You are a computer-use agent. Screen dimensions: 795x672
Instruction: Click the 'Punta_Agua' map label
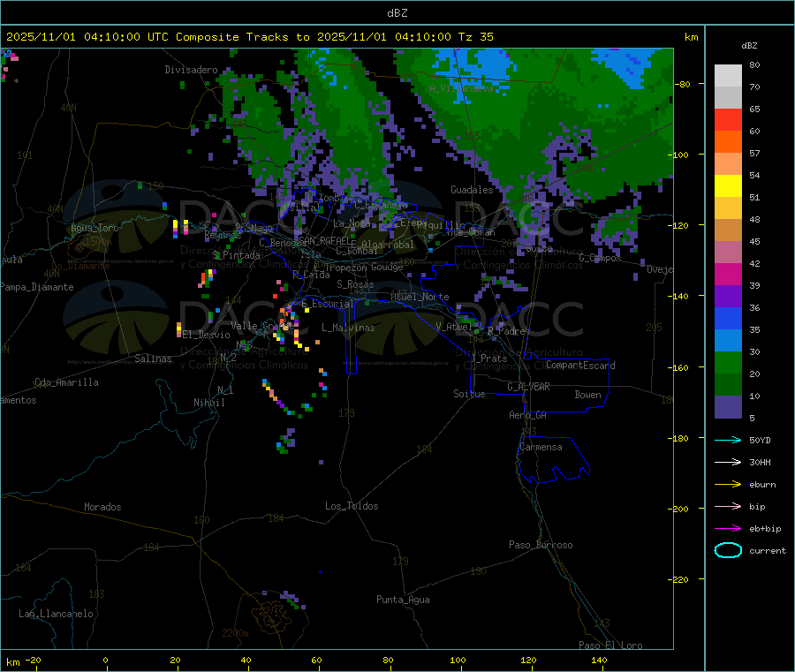(x=403, y=600)
